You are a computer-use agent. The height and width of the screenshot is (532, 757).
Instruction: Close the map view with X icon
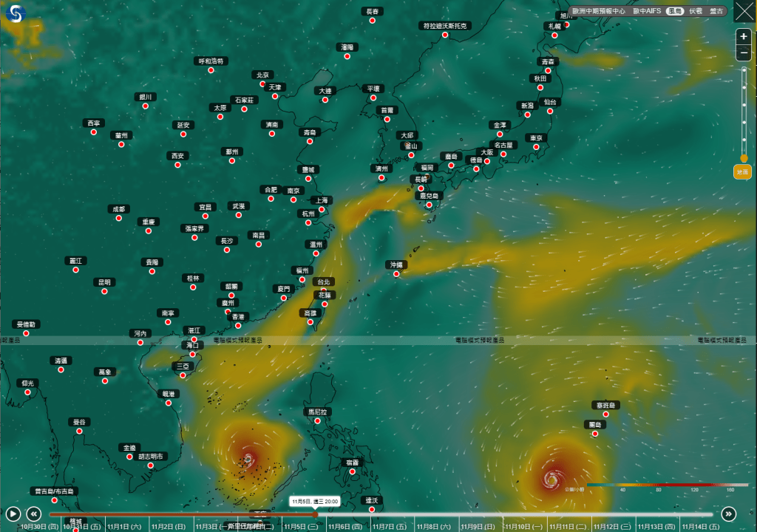744,13
